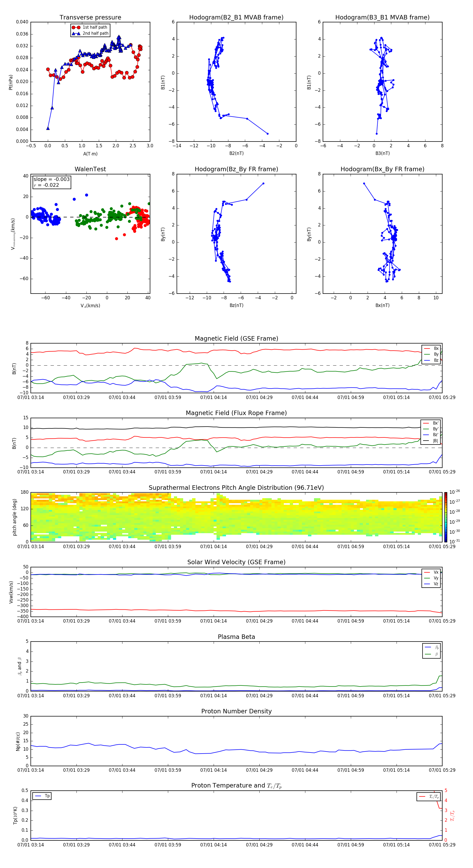Click the 'Magnetic Field (GSE Frame)' title
Viewport: 473px width, 868px height.
click(236, 339)
